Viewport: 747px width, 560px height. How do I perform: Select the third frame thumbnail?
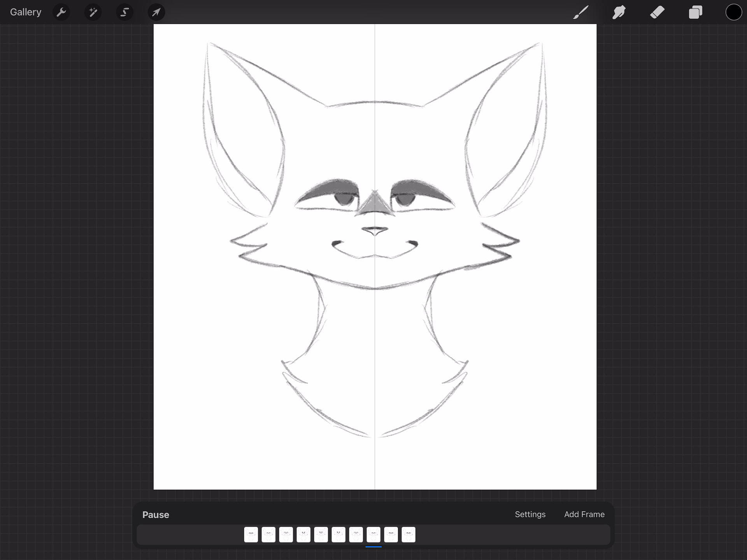coord(286,535)
